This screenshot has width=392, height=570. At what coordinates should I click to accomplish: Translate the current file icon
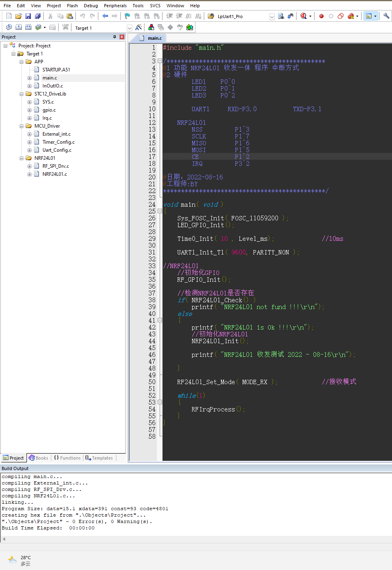(9, 27)
